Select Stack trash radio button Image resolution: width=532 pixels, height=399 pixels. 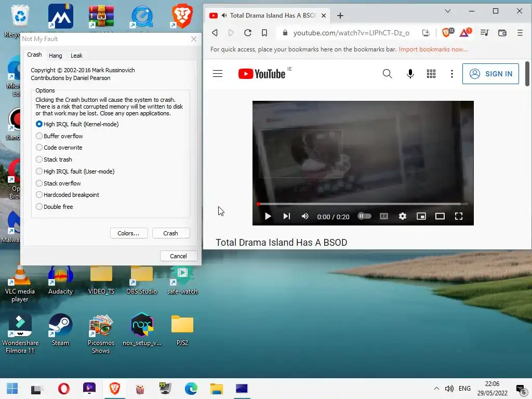click(x=39, y=159)
